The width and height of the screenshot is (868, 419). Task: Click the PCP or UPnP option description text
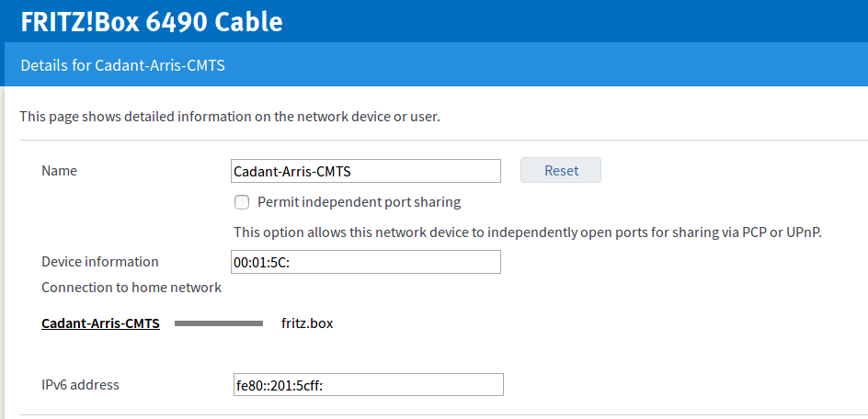(527, 232)
